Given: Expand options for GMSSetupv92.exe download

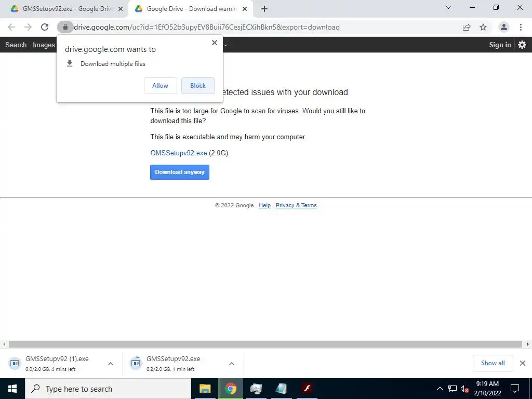Looking at the screenshot, I should pos(232,364).
